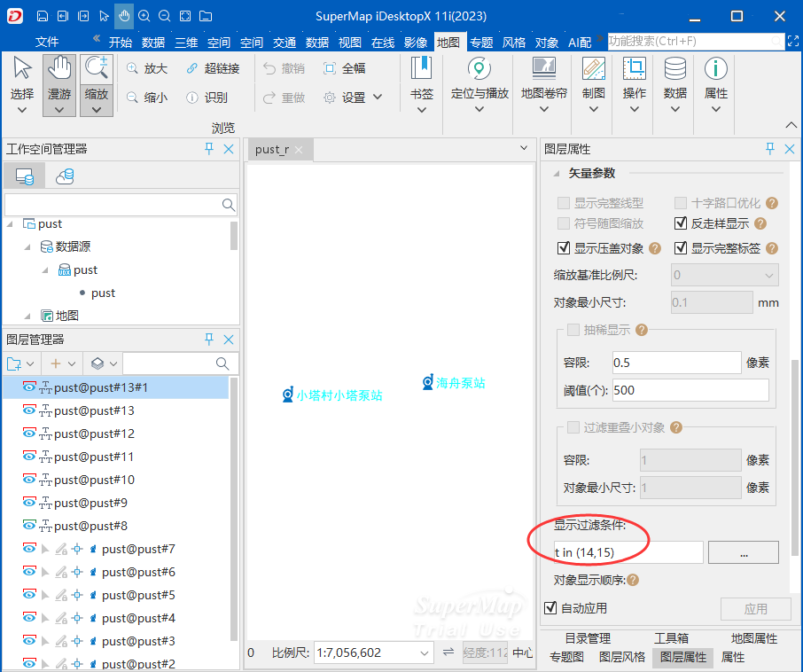Image resolution: width=803 pixels, height=672 pixels.
Task: Click help icon beside 反走样显示
Action: (x=760, y=223)
